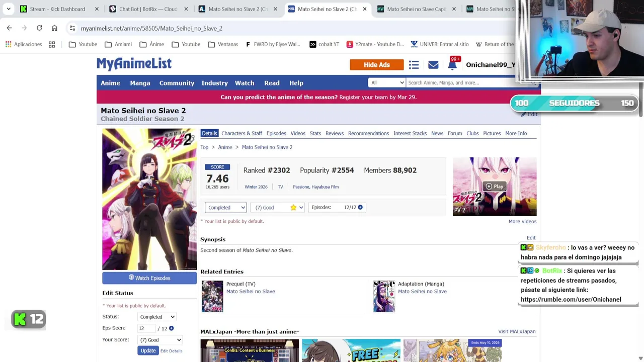Image resolution: width=644 pixels, height=362 pixels.
Task: Expand the Industry navigation menu
Action: point(214,83)
